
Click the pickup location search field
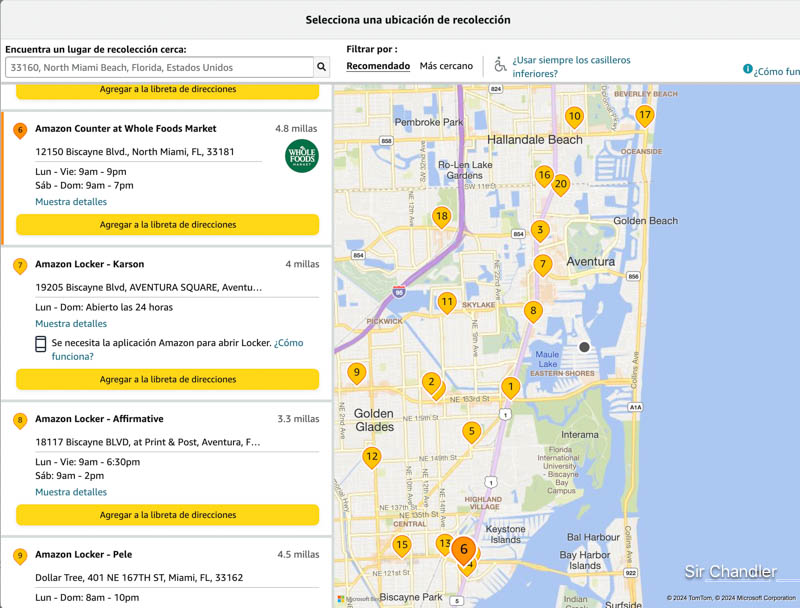coord(160,67)
